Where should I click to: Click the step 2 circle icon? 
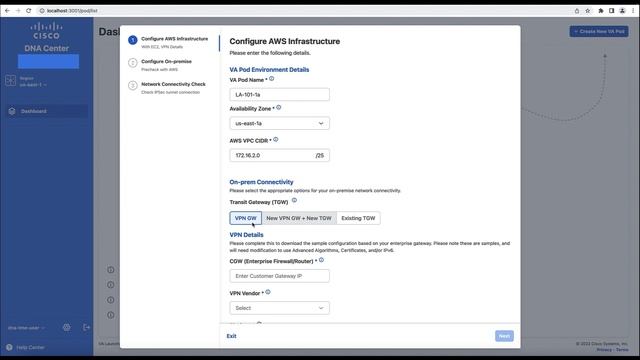tap(133, 63)
